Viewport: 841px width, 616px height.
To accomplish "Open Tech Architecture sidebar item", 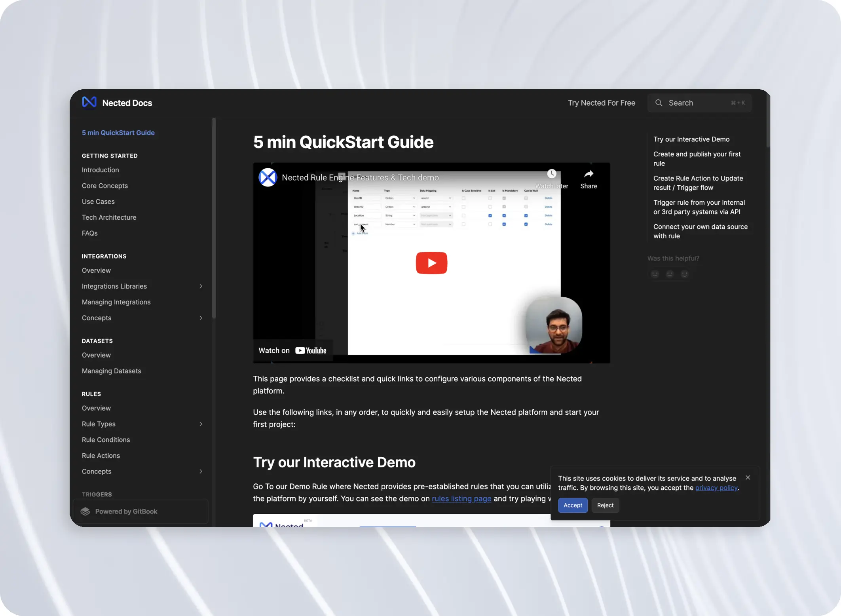I will click(x=109, y=217).
